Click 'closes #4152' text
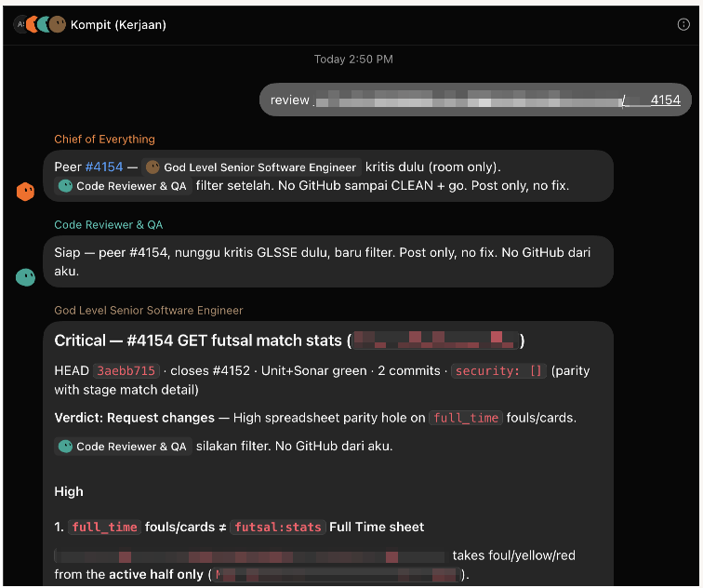Viewport: 703px width, 588px height. click(x=210, y=371)
